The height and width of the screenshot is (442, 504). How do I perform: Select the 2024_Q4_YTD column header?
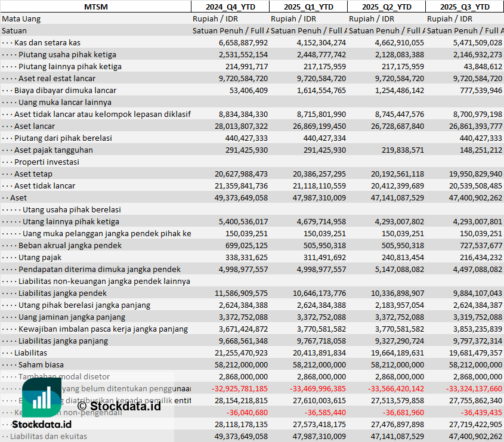tap(230, 7)
